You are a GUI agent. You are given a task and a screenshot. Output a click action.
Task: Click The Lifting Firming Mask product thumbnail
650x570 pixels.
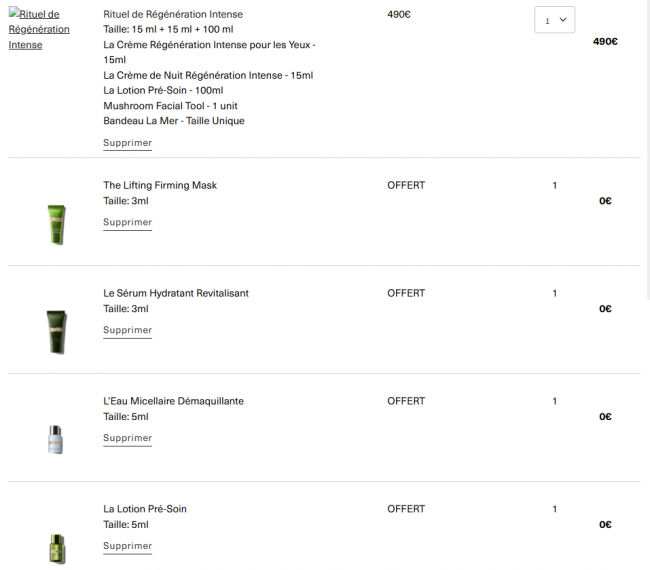[x=55, y=224]
